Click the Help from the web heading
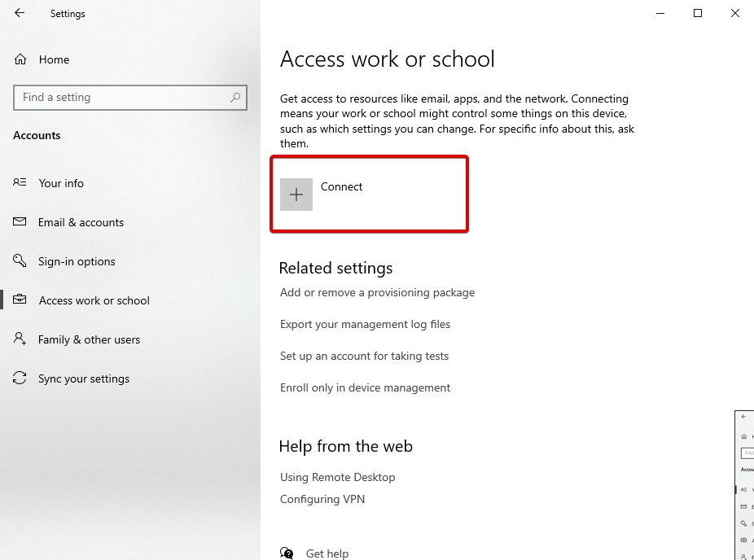 (346, 446)
